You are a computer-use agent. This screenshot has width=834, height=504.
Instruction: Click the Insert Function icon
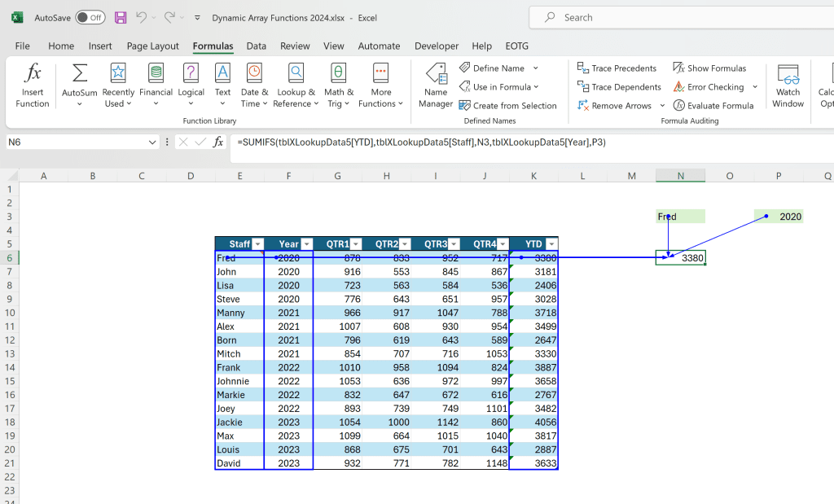[33, 85]
